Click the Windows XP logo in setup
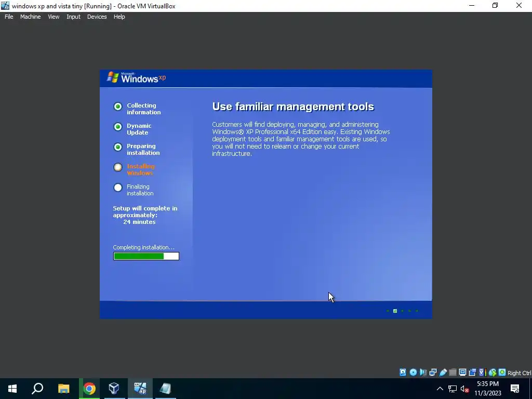532x399 pixels. 137,78
